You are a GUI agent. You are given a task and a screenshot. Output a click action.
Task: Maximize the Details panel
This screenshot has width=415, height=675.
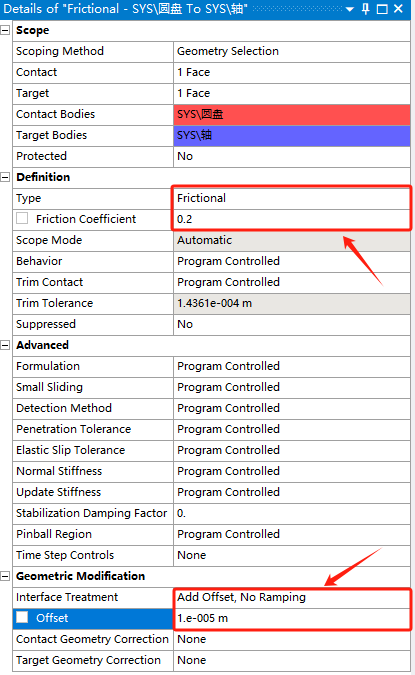coord(382,9)
